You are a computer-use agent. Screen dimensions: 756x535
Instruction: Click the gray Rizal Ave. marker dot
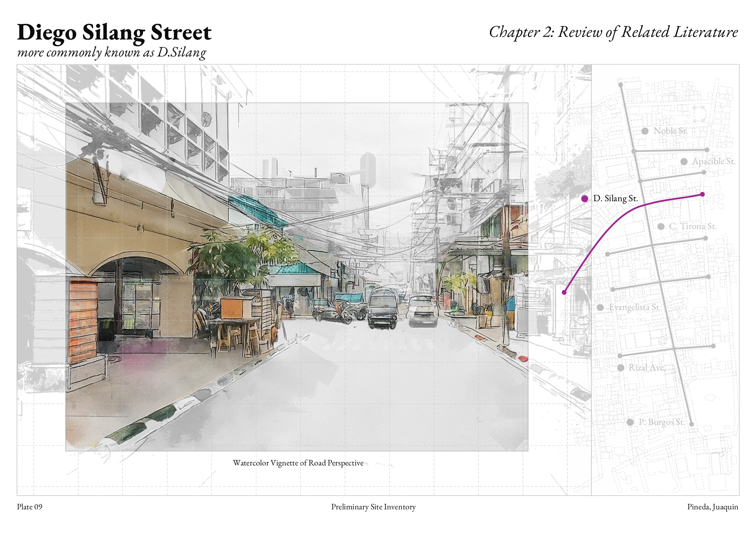tap(621, 368)
